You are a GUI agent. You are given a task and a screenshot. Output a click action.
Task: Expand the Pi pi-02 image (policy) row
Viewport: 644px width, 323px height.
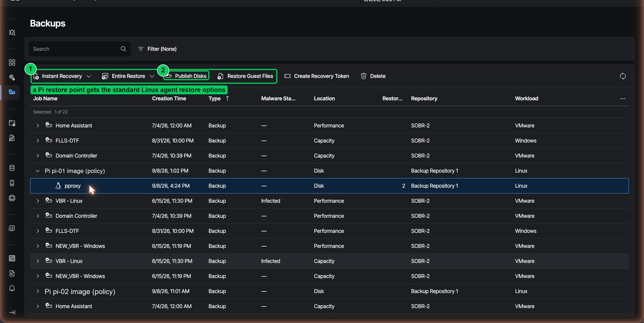click(x=38, y=292)
